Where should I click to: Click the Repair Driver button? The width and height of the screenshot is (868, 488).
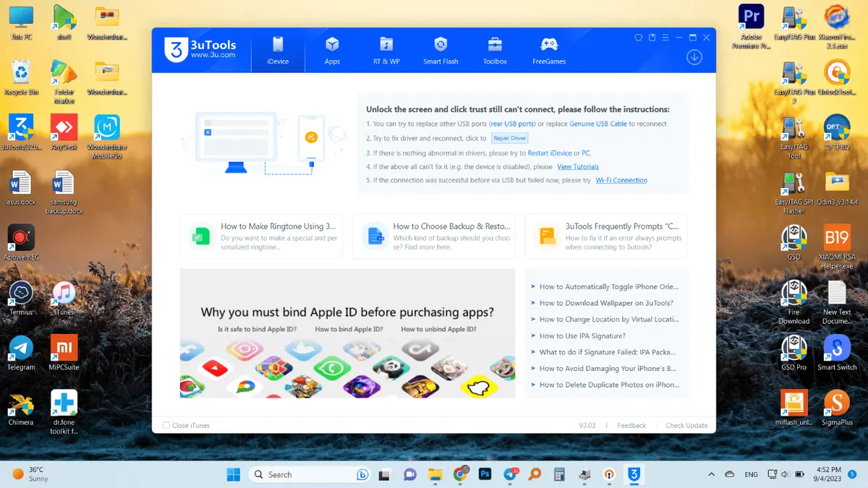coord(509,138)
